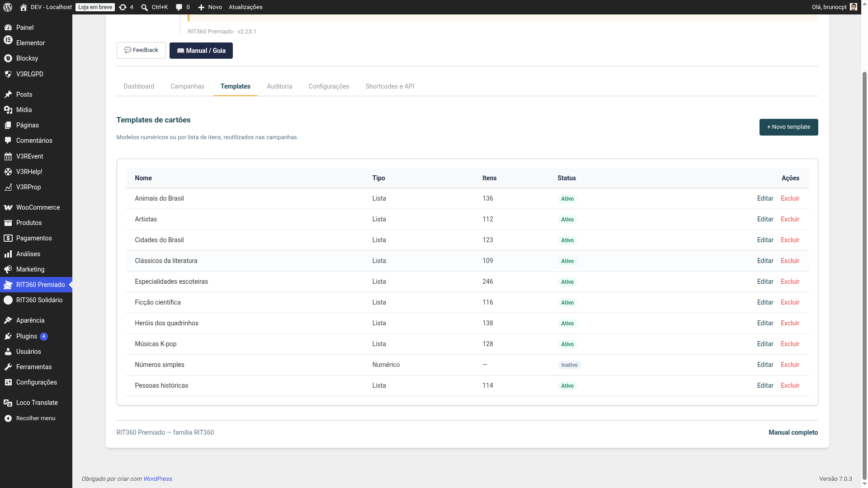Select the Templates tab

pos(236,86)
